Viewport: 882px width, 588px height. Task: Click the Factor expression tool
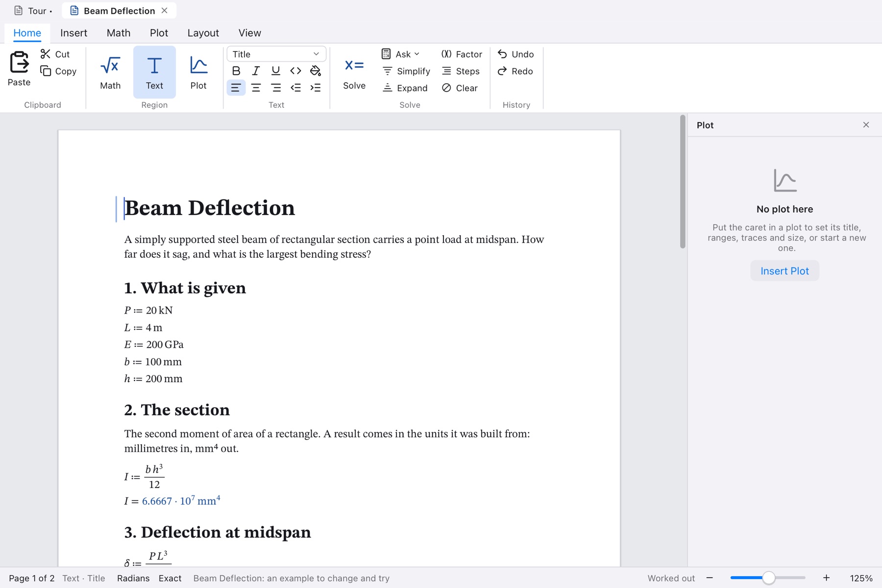pyautogui.click(x=462, y=54)
